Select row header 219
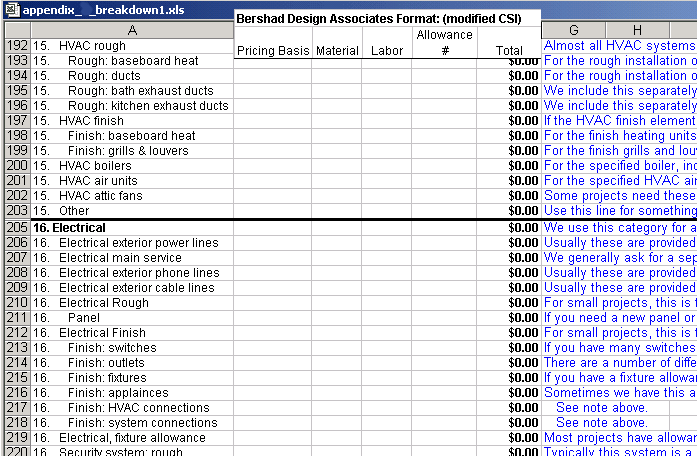 (17, 438)
